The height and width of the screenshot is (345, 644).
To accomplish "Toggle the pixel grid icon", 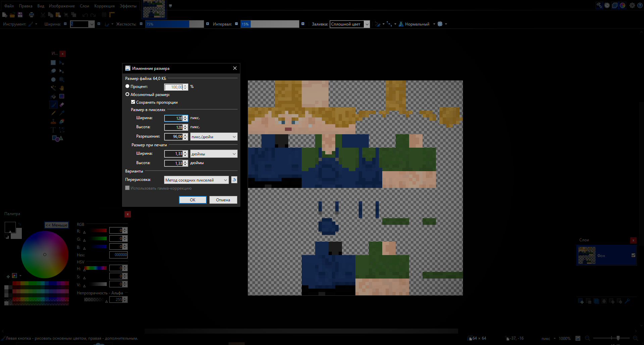I will [104, 15].
